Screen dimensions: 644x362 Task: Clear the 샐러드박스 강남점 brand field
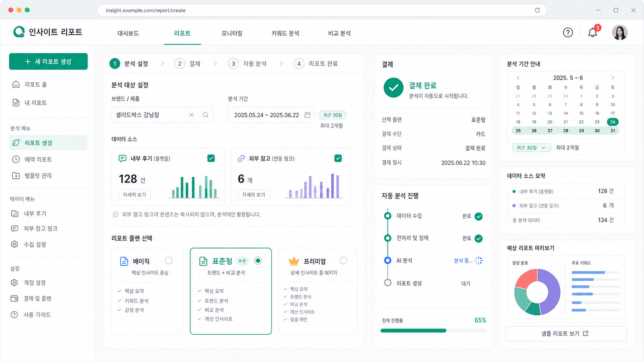(x=191, y=115)
